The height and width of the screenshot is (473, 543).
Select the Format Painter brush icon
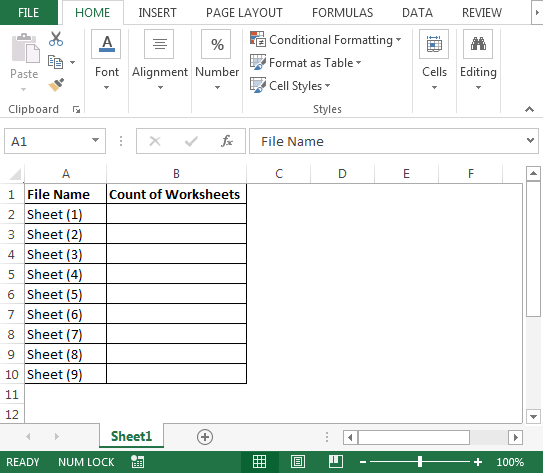pos(56,85)
